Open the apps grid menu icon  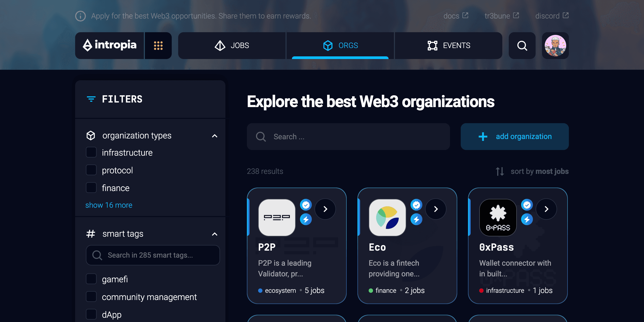point(158,46)
